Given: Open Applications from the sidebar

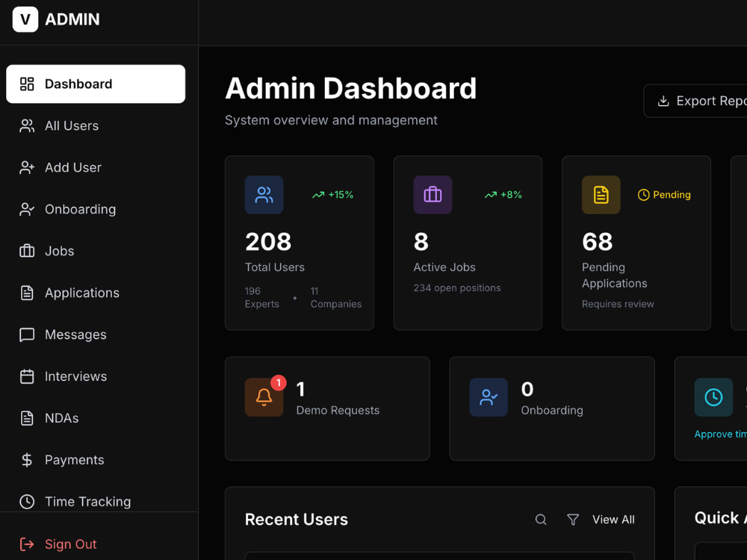Looking at the screenshot, I should (96, 293).
